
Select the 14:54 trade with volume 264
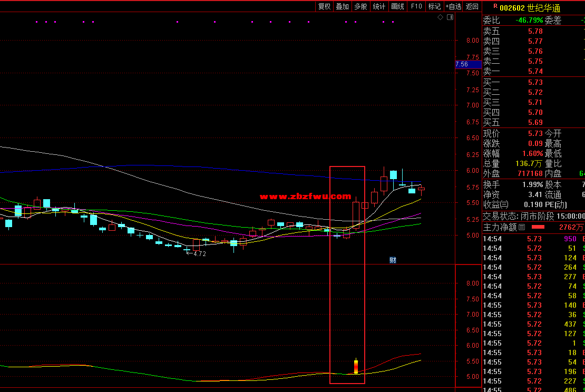point(534,268)
